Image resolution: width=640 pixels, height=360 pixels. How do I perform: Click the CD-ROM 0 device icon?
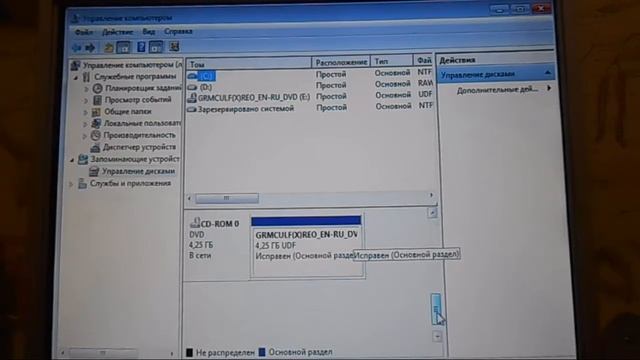[195, 223]
